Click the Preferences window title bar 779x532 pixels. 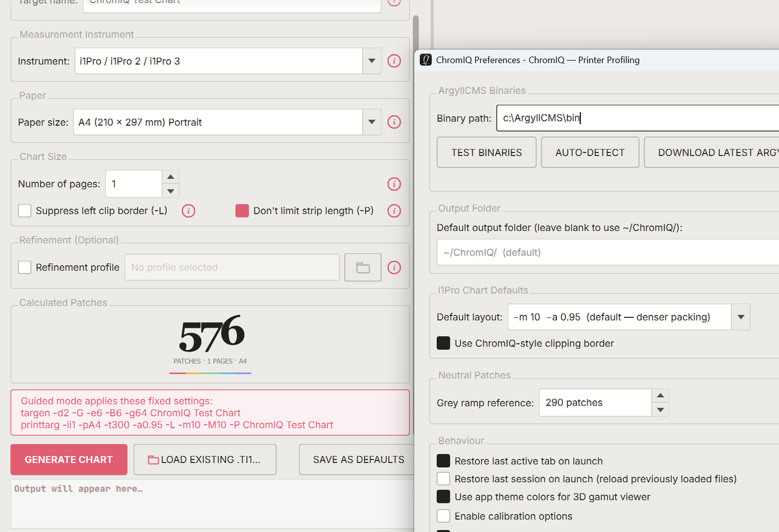[597, 60]
